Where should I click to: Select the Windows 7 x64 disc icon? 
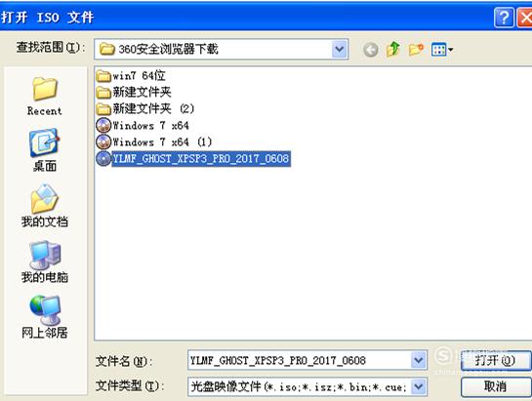(103, 125)
